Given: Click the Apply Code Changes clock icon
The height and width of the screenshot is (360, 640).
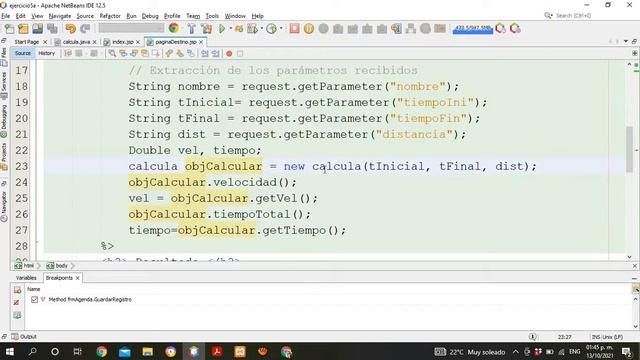Looking at the screenshot, I should click(271, 29).
